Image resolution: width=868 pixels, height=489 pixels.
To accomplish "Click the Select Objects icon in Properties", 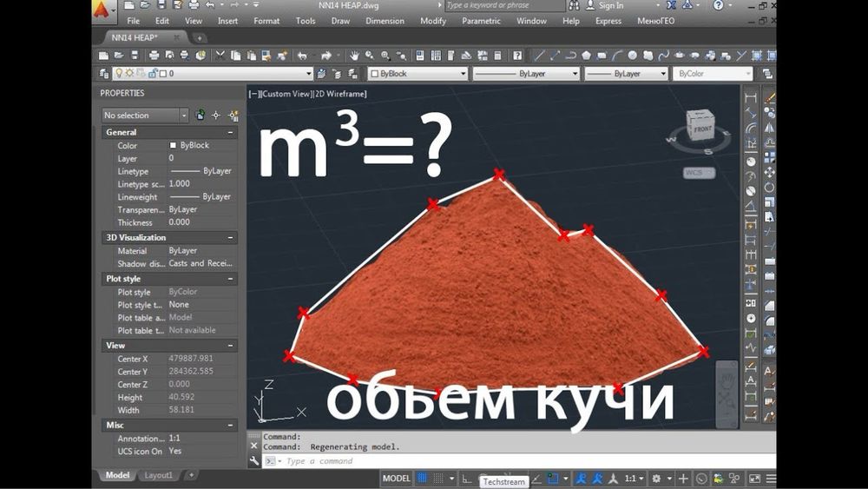I will tap(216, 116).
